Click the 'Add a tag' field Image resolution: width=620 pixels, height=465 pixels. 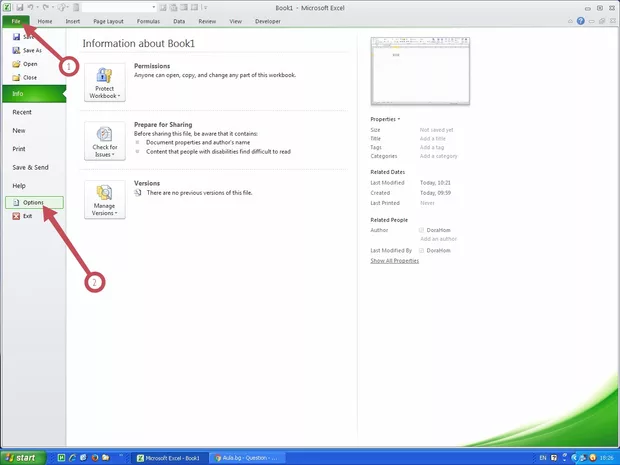[x=432, y=147]
